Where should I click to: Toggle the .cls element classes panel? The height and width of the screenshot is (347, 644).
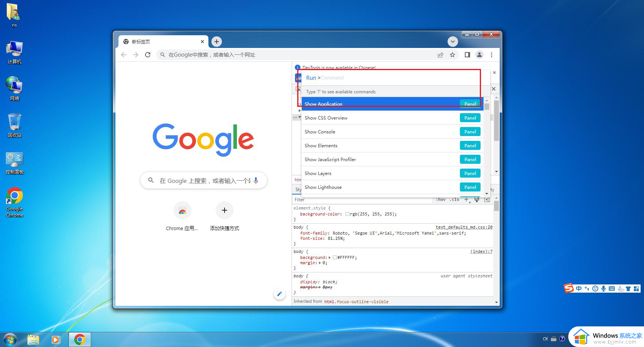click(454, 200)
